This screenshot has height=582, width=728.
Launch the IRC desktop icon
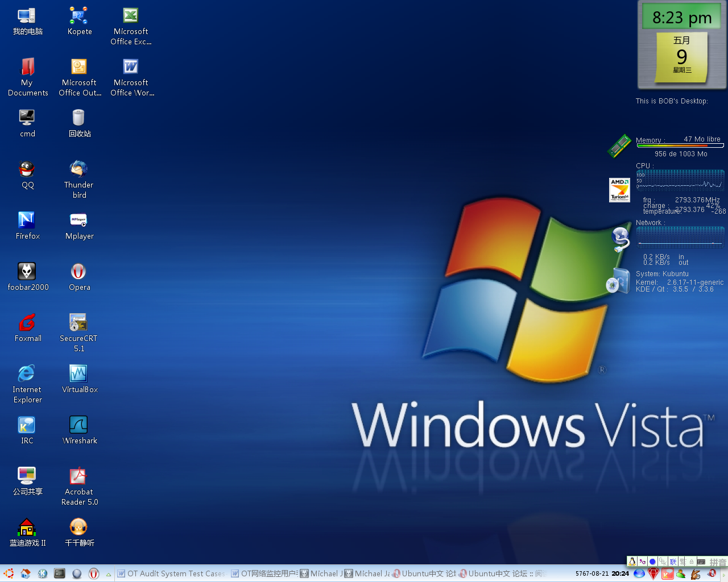27,430
